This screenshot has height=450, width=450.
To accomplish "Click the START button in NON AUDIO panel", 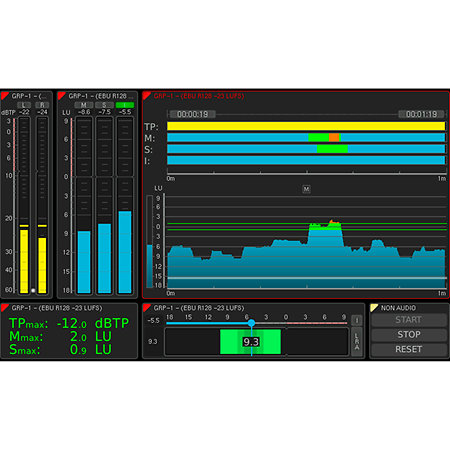I will click(409, 320).
